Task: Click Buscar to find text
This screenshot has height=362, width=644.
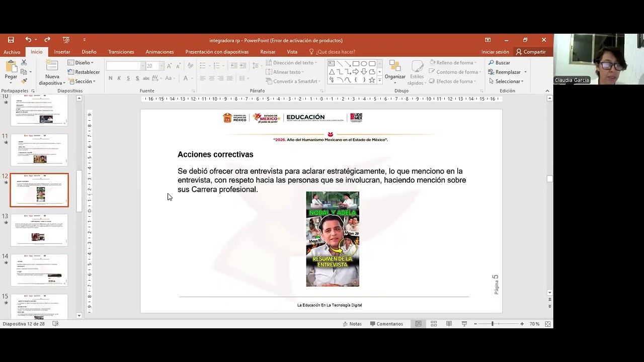Action: point(499,63)
